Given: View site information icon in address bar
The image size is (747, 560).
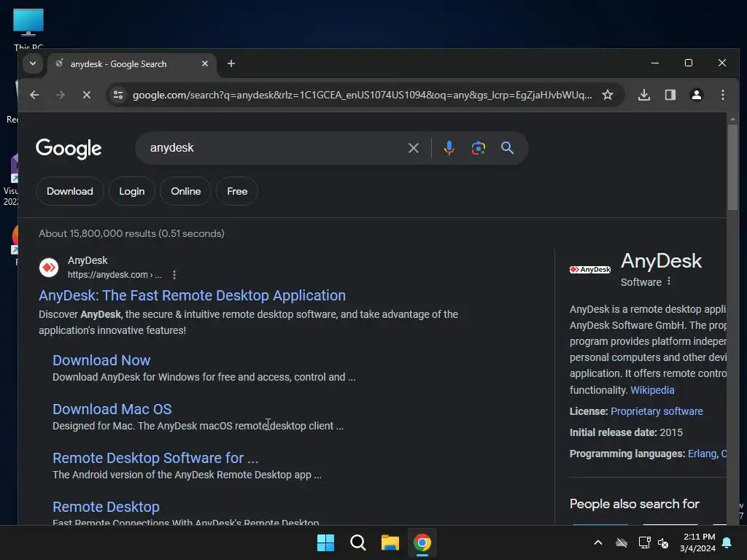Looking at the screenshot, I should (x=118, y=95).
